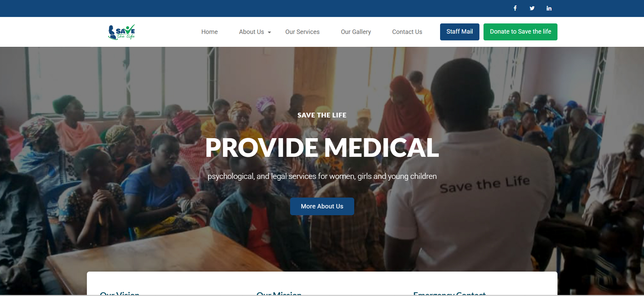Click the Save the Life logo
Viewport: 644px width, 296px height.
(x=121, y=32)
